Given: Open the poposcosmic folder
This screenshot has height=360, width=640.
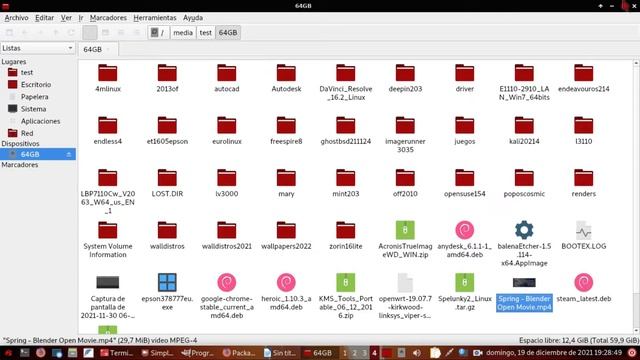Looking at the screenshot, I should 524,178.
